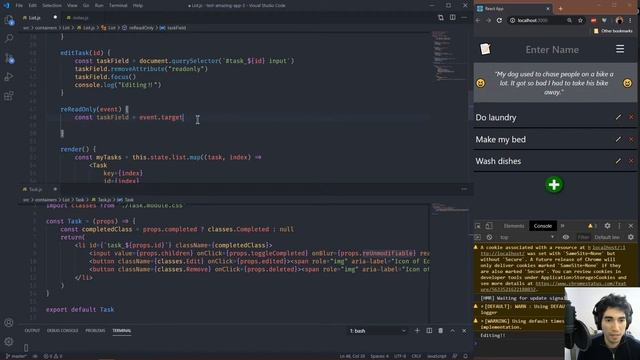Open the Run and Debug view
The image size is (640, 360).
9,77
